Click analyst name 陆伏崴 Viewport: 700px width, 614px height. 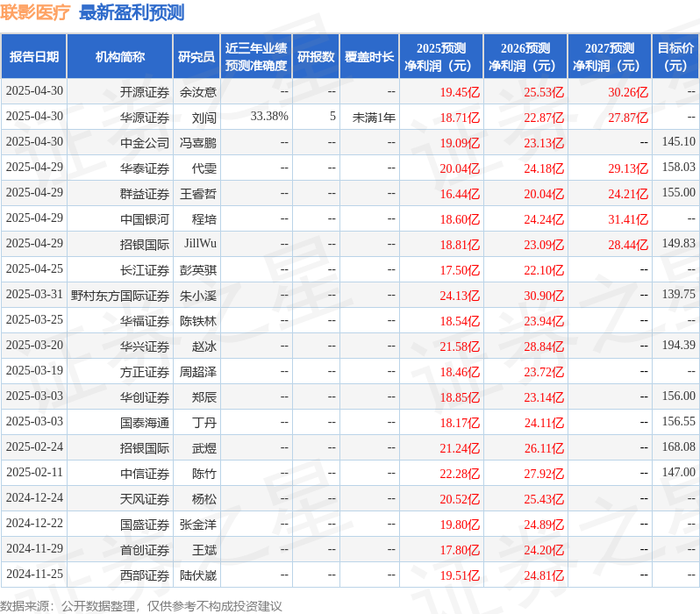pyautogui.click(x=197, y=576)
